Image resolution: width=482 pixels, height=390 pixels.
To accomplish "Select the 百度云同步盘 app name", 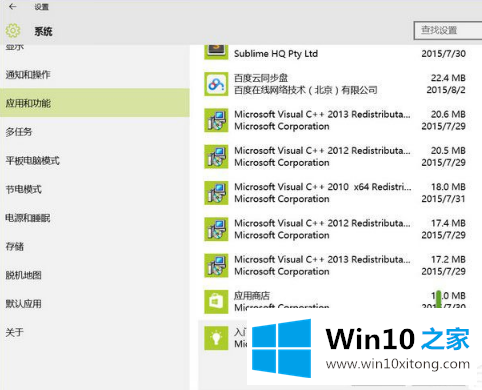I will pos(261,78).
